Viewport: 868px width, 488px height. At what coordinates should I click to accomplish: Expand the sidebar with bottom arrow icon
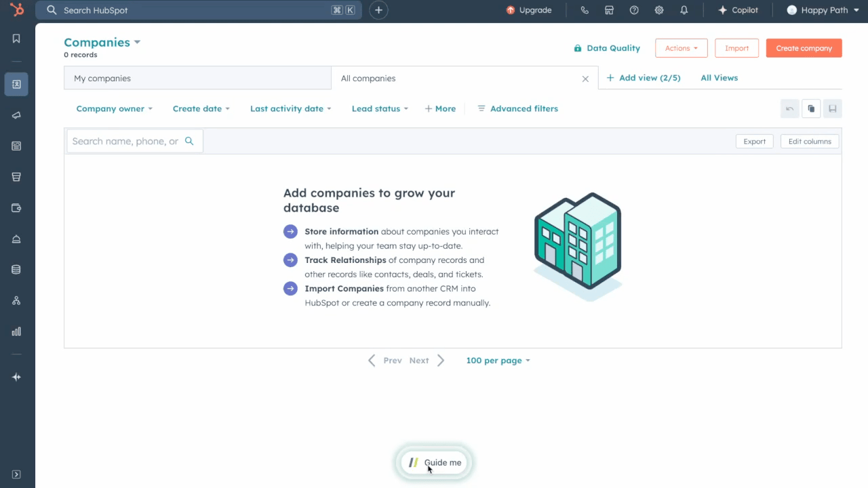coord(16,474)
